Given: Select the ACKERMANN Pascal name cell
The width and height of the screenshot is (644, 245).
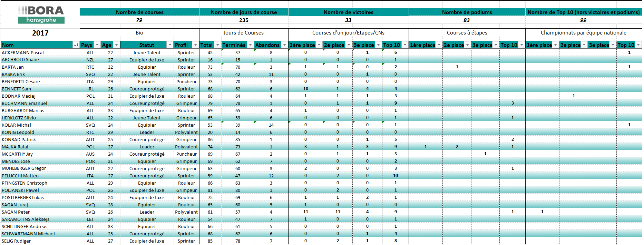Looking at the screenshot, I should pos(40,52).
